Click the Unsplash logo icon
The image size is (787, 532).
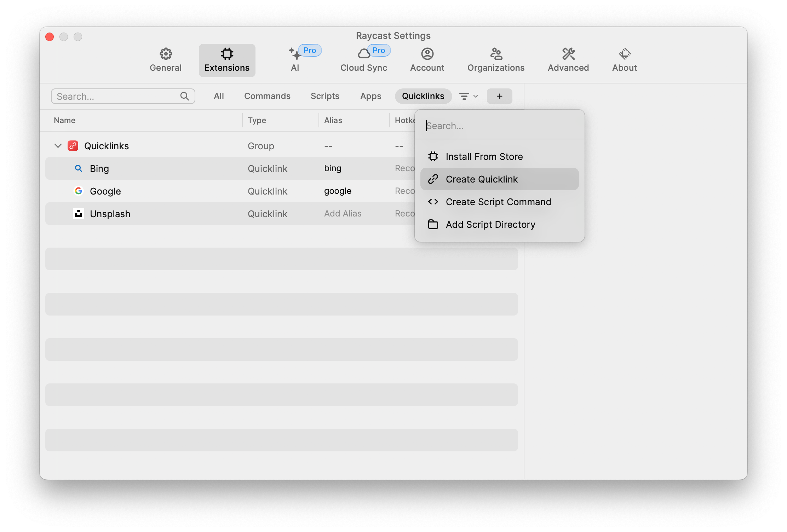[x=79, y=214]
